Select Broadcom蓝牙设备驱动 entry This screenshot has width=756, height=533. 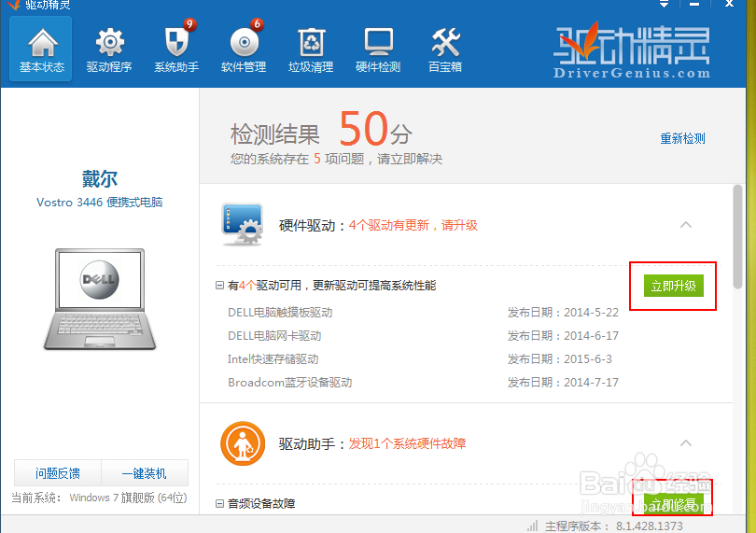tap(289, 383)
